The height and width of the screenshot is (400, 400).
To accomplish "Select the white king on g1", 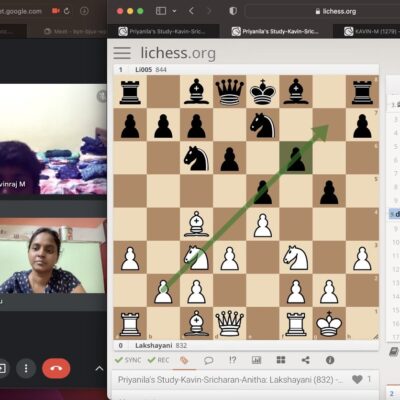I will click(329, 323).
